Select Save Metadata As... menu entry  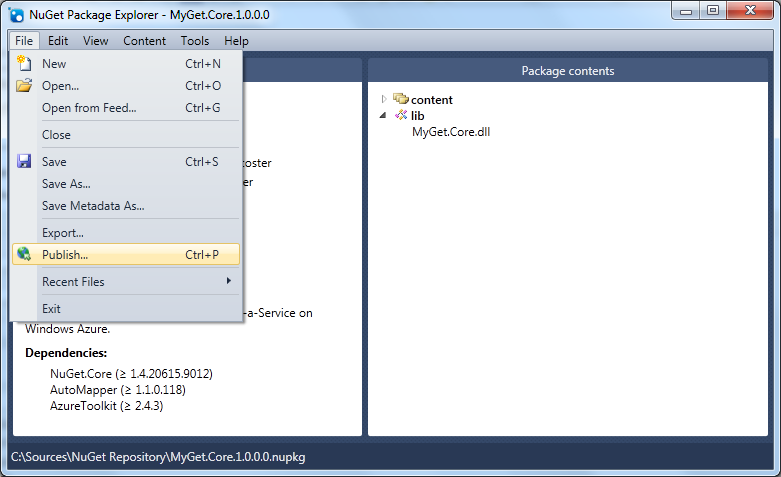pyautogui.click(x=126, y=205)
